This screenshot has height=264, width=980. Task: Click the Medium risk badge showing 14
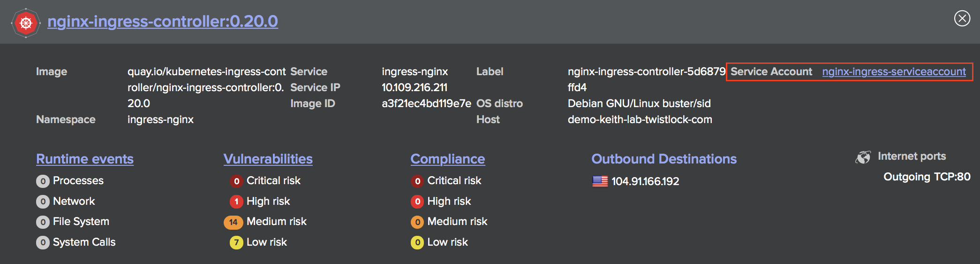coord(233,222)
